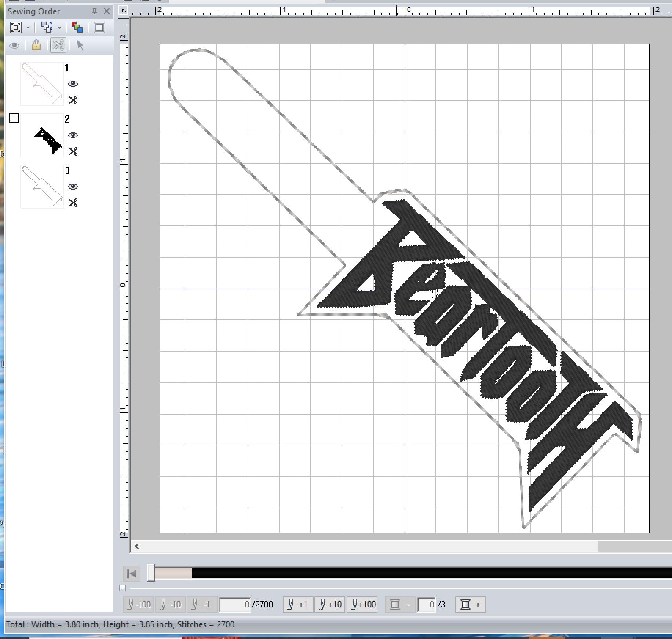Hide sewing step 2 with its eye toggle
The width and height of the screenshot is (672, 639).
(73, 136)
